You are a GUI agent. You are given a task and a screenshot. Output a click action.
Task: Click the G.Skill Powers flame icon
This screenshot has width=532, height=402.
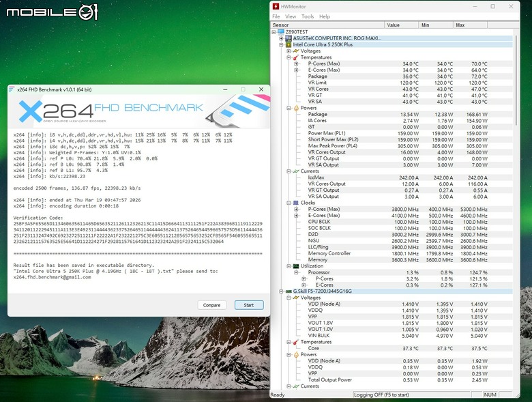click(296, 354)
